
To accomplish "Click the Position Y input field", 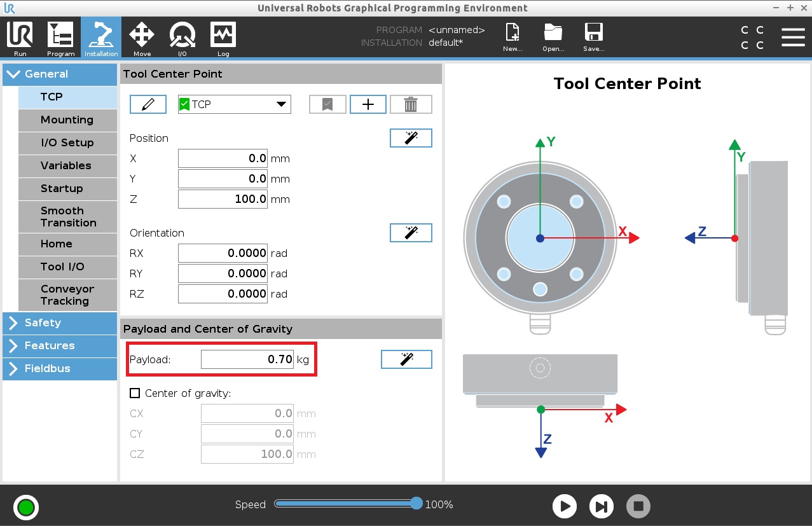I will (x=223, y=179).
